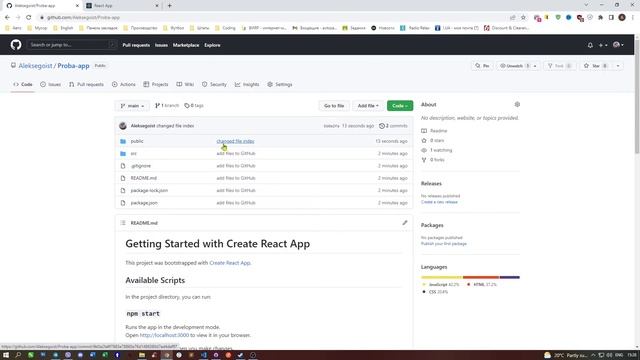This screenshot has width=640, height=360.
Task: Open the 2 commits history link
Action: click(393, 126)
